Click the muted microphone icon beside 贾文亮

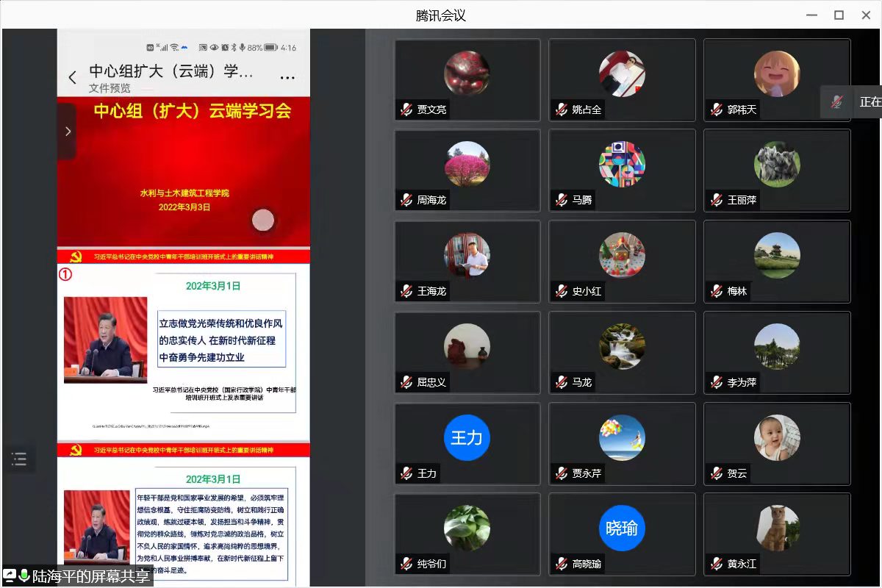tap(406, 110)
